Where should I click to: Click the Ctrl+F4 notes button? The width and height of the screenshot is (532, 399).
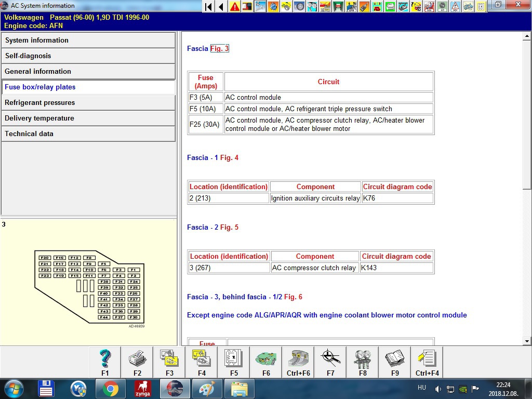[427, 362]
